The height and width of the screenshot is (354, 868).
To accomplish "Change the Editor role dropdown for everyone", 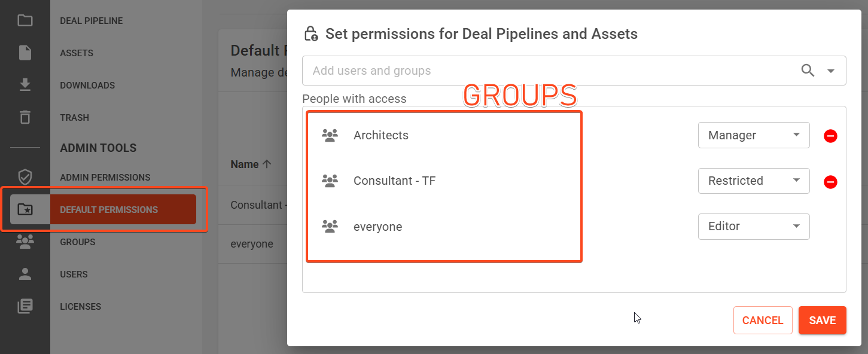I will pos(754,226).
